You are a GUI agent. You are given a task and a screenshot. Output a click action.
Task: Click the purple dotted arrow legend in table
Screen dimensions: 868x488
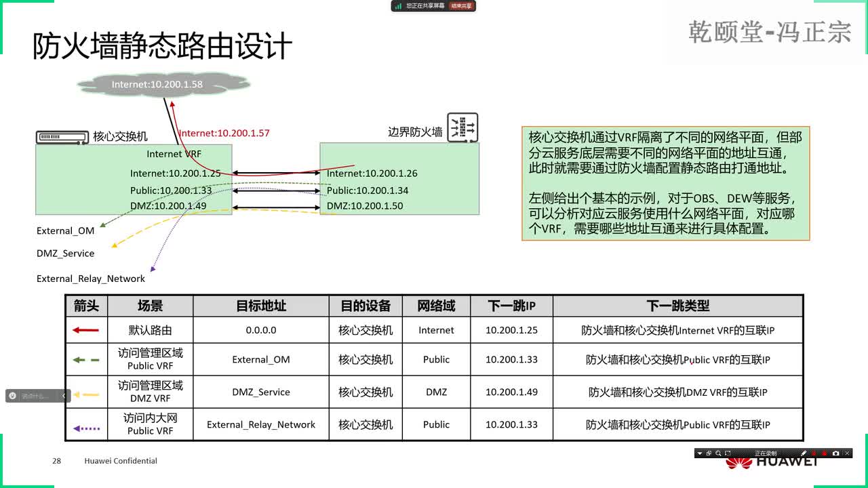click(86, 428)
